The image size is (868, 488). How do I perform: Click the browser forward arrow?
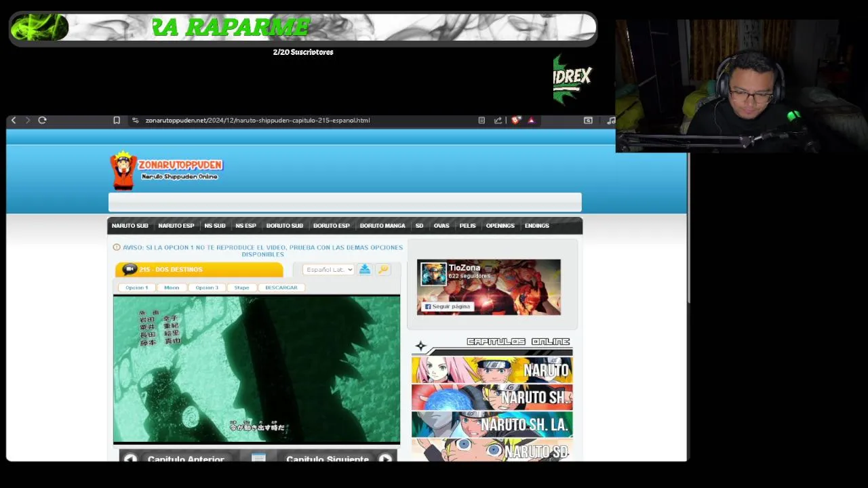coord(28,121)
